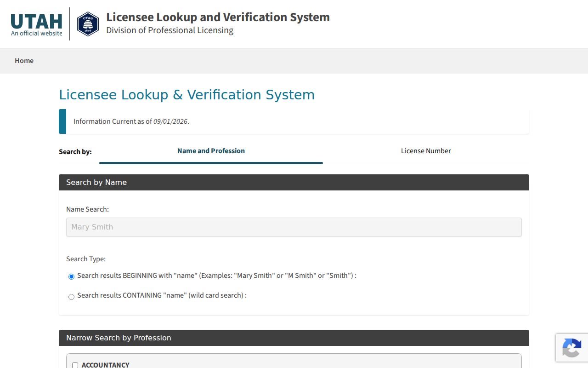The image size is (588, 368).
Task: Check the ACCOUNTANCY profession checkbox
Action: [x=75, y=365]
